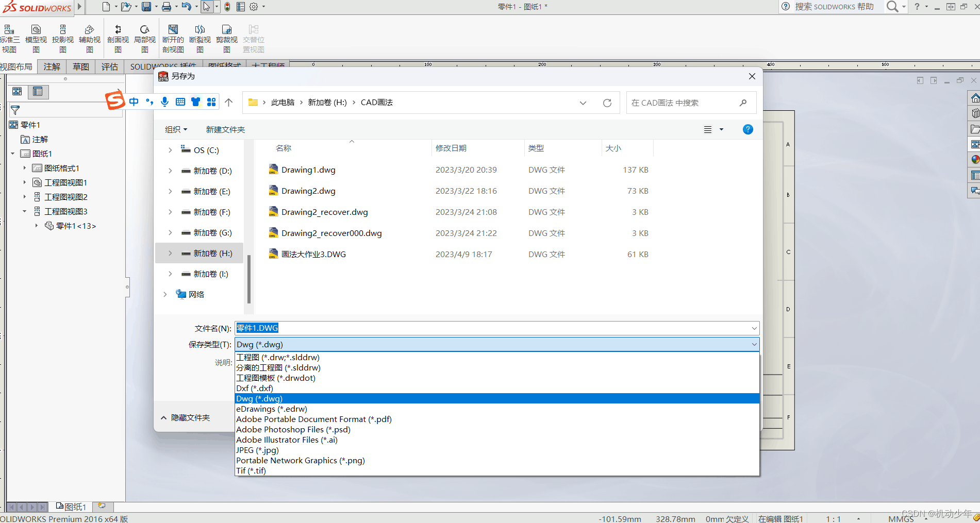
Task: Click the Standard Three View icon
Action: 9,39
